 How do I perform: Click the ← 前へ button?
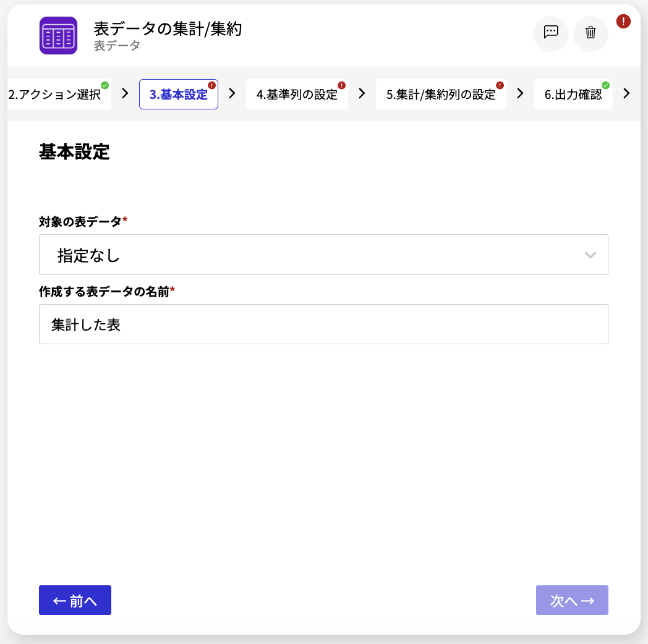point(75,600)
